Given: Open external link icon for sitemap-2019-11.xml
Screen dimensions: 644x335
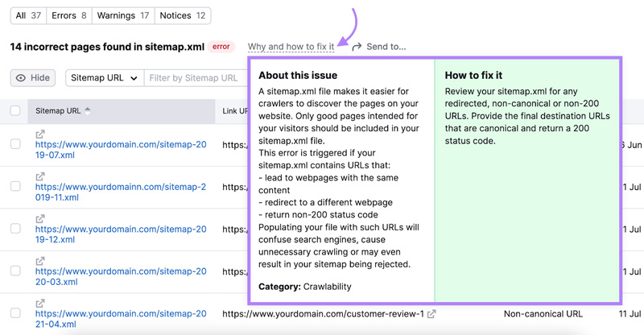Looking at the screenshot, I should [40, 176].
